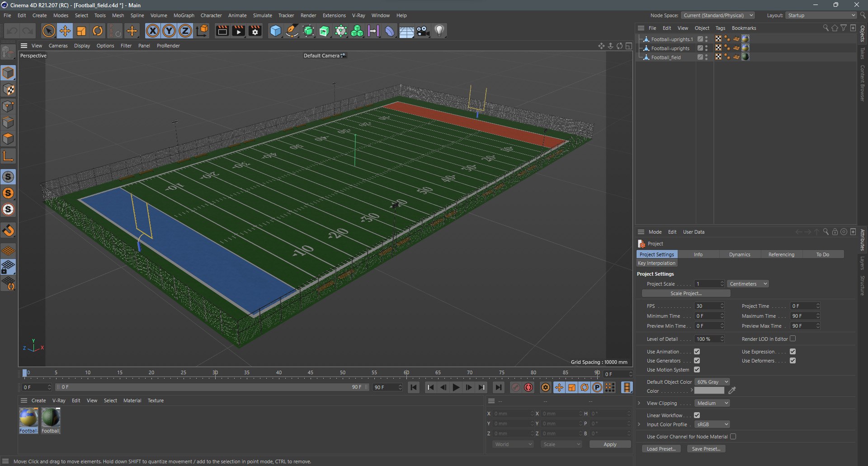Open Key Interpolation tab
This screenshot has width=868, height=466.
tap(656, 263)
